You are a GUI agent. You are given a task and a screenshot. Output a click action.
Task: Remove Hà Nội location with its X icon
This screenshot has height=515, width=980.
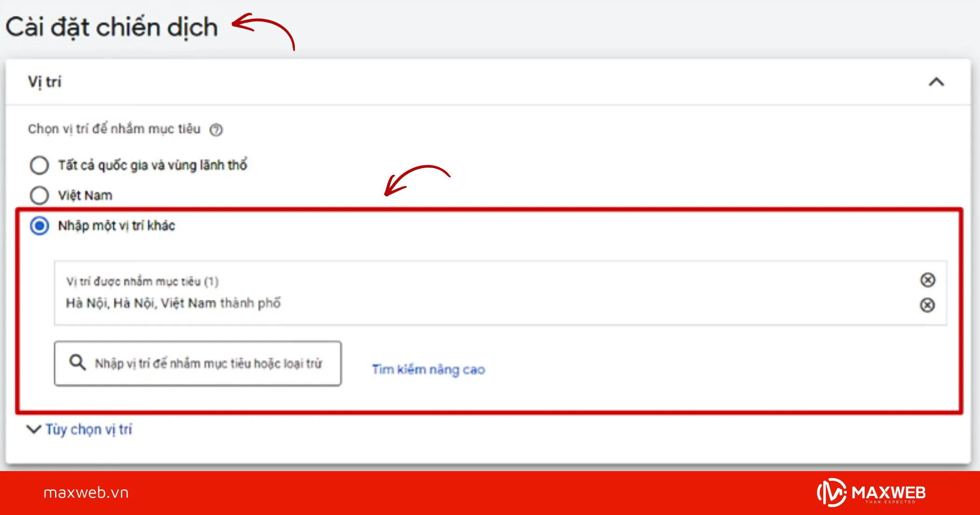pyautogui.click(x=927, y=305)
